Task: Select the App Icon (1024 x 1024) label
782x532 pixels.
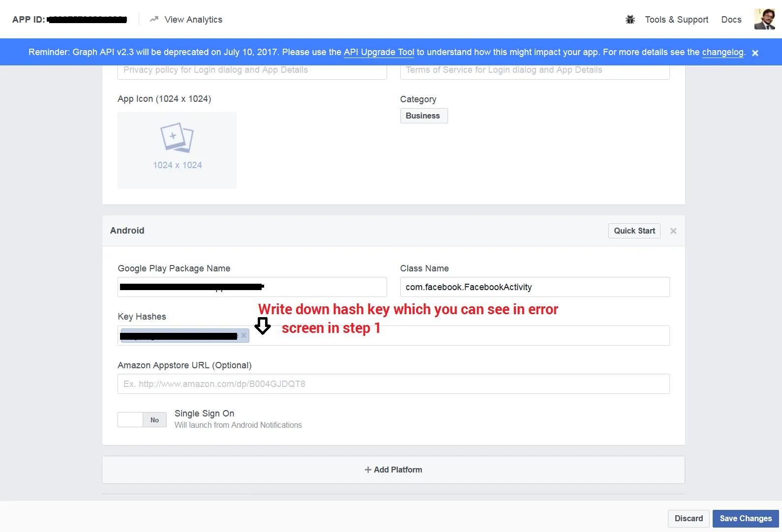Action: [164, 99]
